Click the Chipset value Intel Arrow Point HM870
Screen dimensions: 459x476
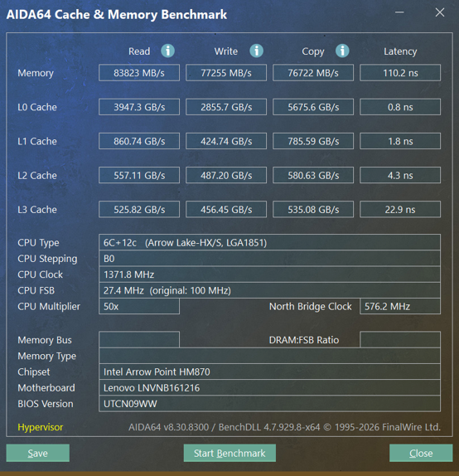coord(270,372)
